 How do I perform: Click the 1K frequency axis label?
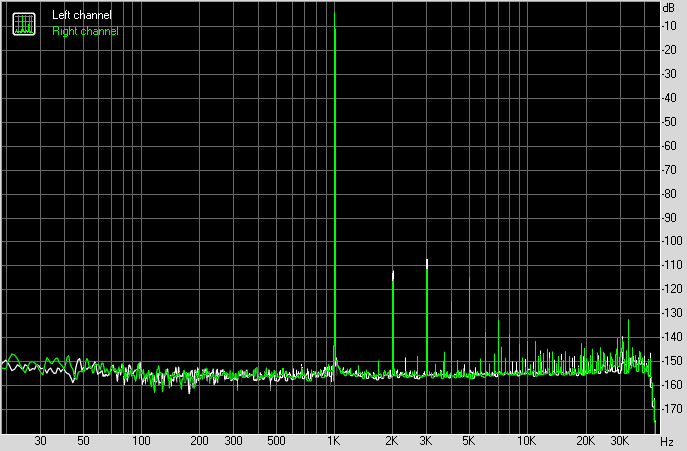333,440
